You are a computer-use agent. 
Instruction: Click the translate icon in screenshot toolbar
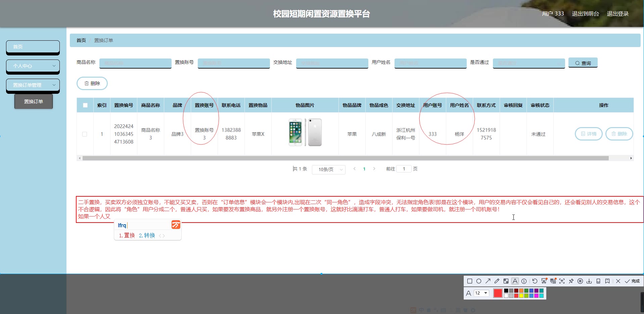[553, 281]
